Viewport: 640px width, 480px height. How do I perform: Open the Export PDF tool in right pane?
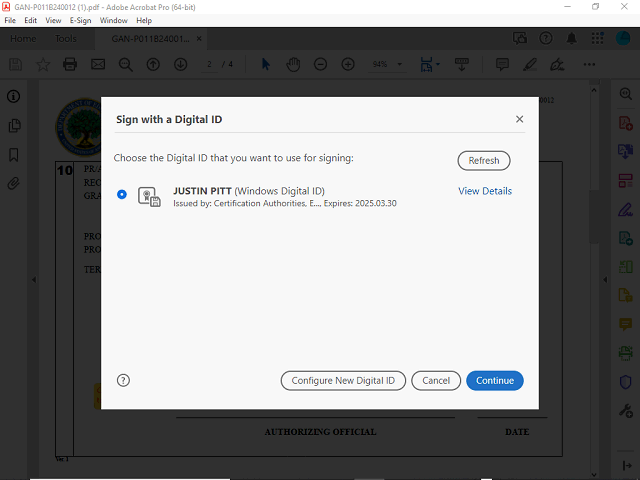coord(626,151)
